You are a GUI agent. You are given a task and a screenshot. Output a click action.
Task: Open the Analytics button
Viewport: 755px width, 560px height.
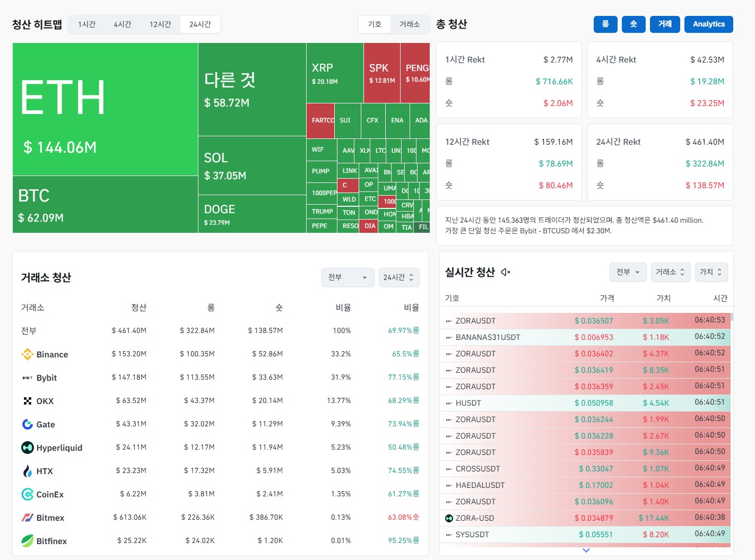(709, 24)
